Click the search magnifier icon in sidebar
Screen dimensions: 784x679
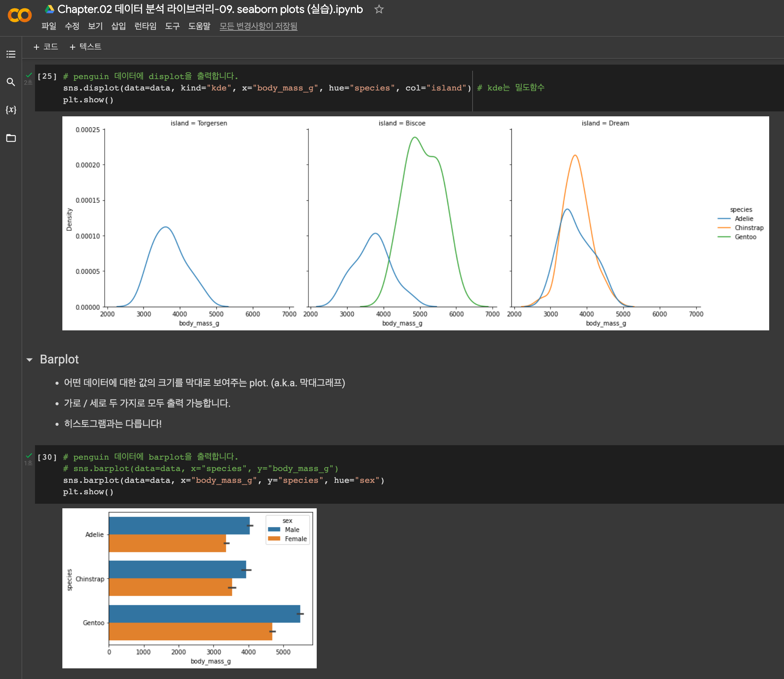point(11,82)
